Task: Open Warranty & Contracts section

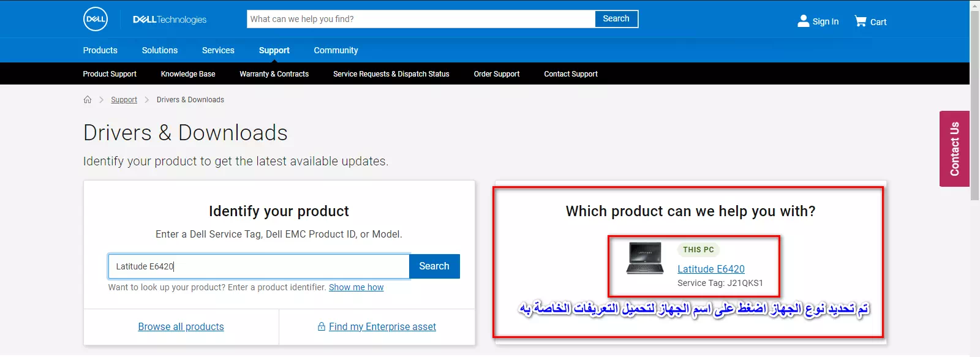Action: click(274, 74)
